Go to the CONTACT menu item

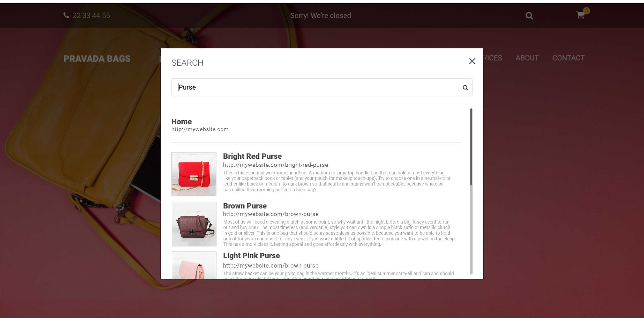568,58
